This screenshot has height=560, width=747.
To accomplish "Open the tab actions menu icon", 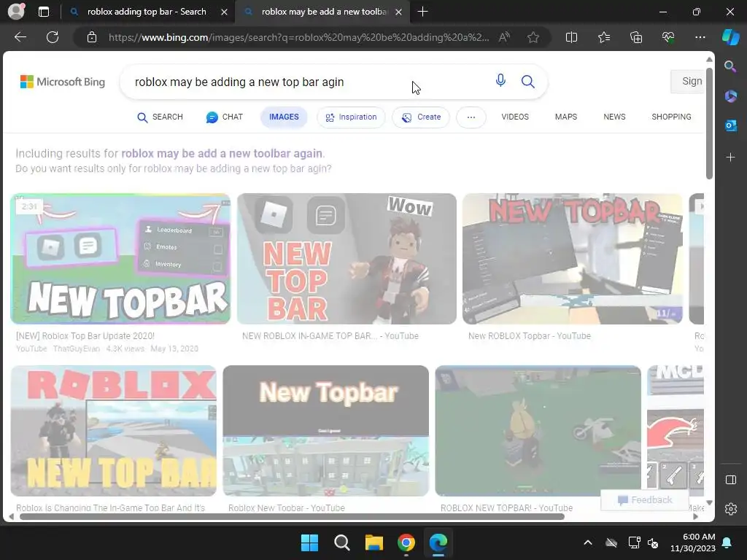I will pyautogui.click(x=44, y=12).
